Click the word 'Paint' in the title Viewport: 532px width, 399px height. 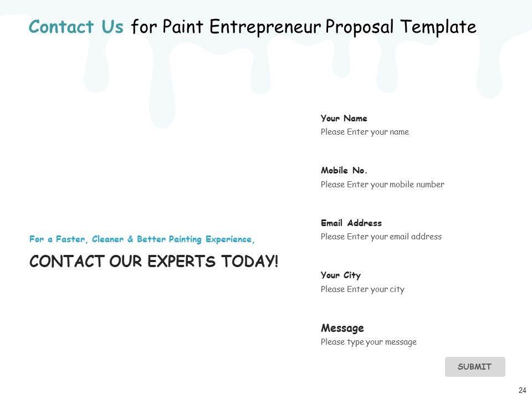point(181,27)
